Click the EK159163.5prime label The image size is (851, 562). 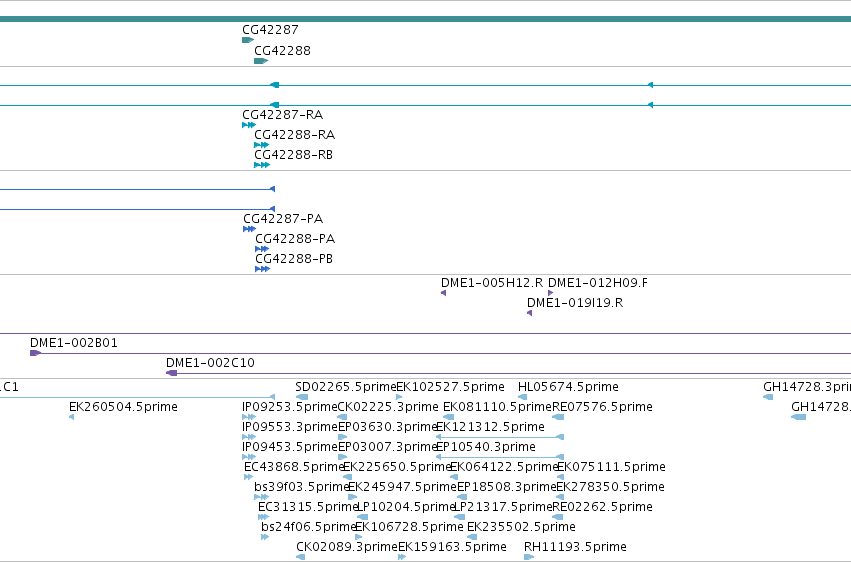click(452, 547)
